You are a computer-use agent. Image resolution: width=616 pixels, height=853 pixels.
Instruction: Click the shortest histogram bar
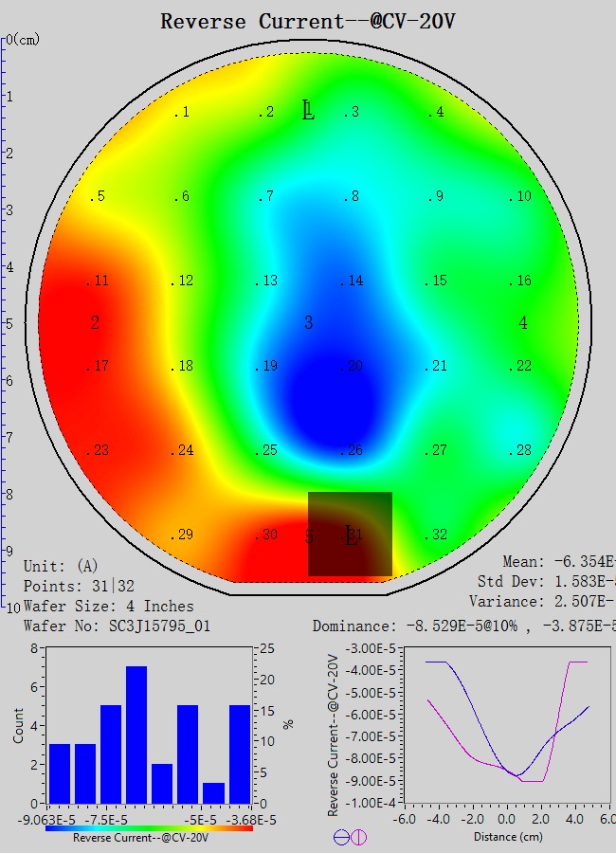click(x=213, y=792)
